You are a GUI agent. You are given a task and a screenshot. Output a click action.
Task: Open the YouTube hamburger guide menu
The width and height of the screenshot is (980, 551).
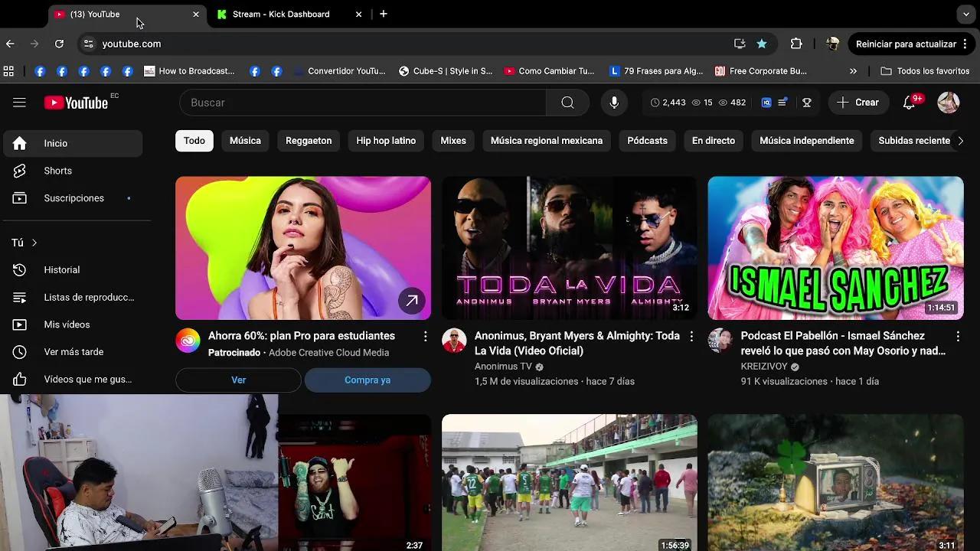[19, 103]
